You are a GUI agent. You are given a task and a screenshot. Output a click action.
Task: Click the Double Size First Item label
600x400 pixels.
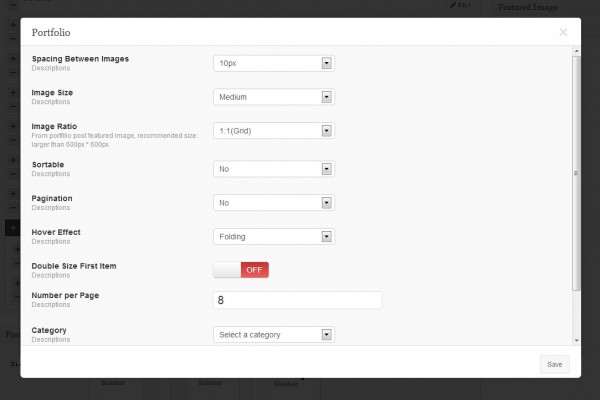pos(74,266)
